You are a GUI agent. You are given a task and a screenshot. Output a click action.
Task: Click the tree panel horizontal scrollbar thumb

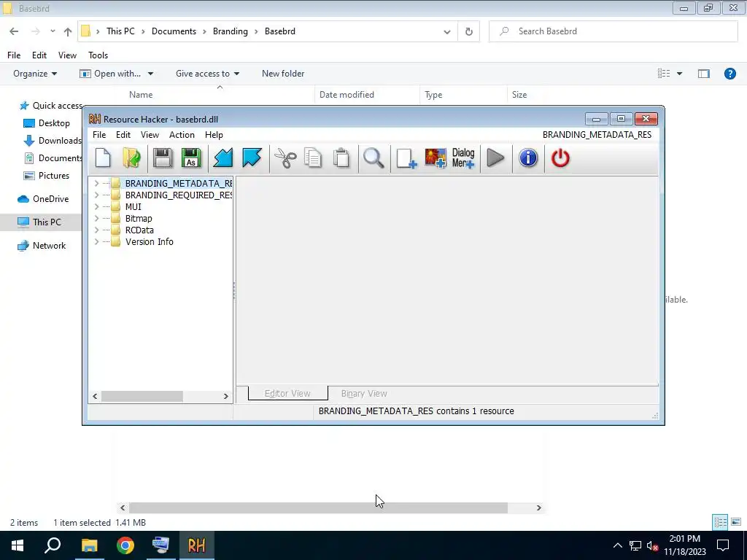coord(142,396)
